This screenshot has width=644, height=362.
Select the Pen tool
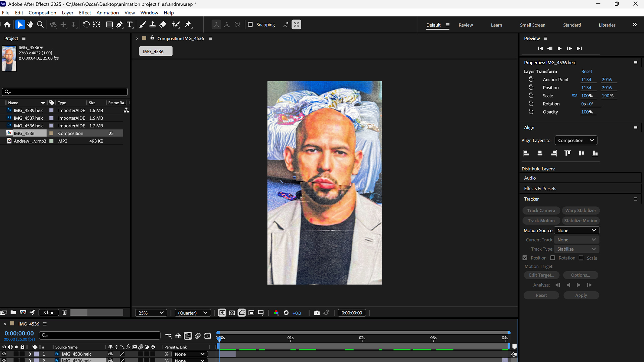click(x=120, y=24)
